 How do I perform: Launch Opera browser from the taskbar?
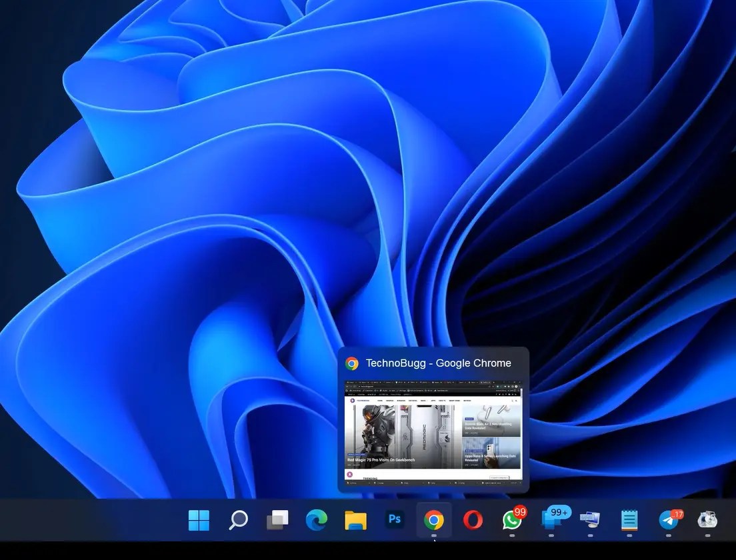click(473, 520)
